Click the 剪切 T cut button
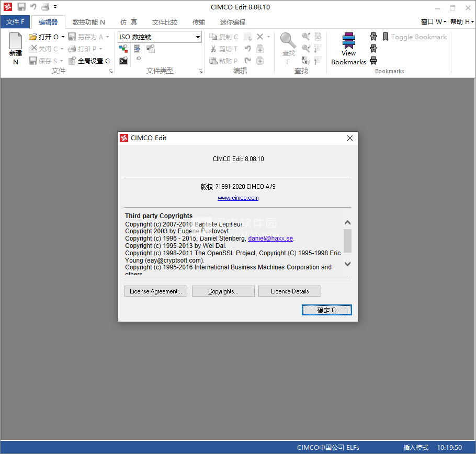This screenshot has height=454, width=476. [223, 49]
